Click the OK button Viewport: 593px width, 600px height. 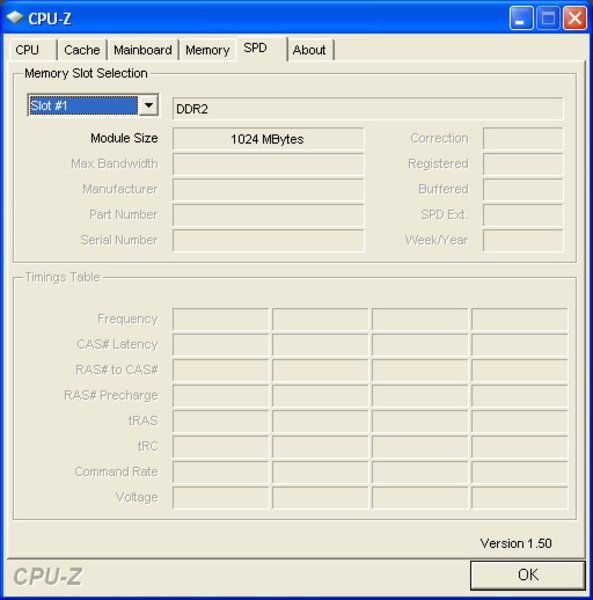pyautogui.click(x=528, y=575)
